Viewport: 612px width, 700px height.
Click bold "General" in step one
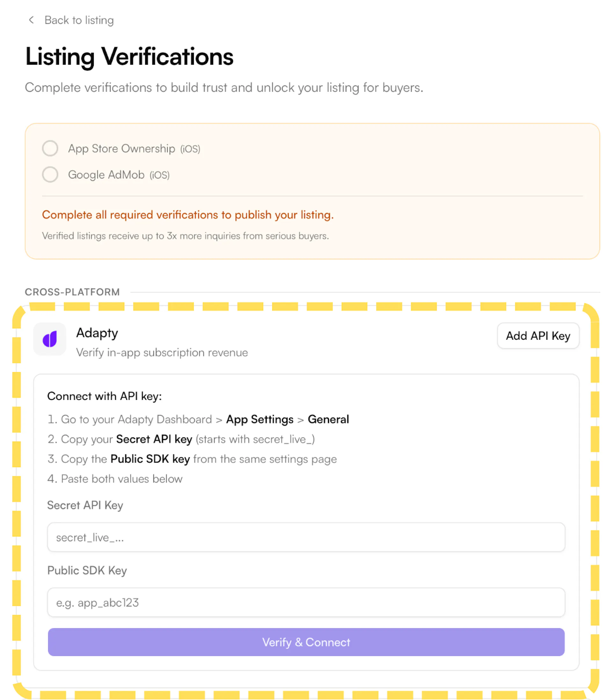click(x=328, y=419)
